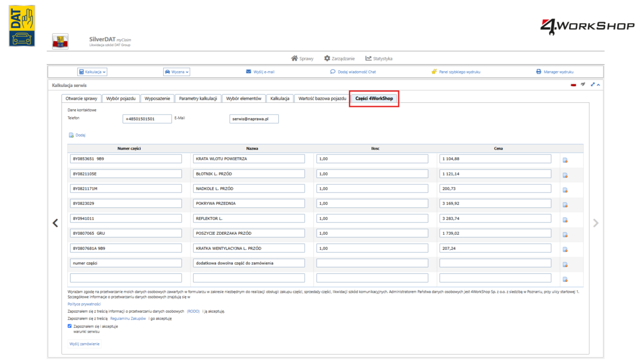Open the RODO information link
Image resolution: width=643 pixels, height=364 pixels.
(x=193, y=311)
